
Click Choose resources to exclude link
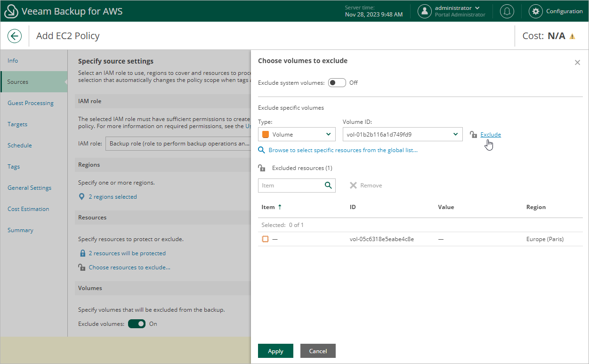[129, 267]
